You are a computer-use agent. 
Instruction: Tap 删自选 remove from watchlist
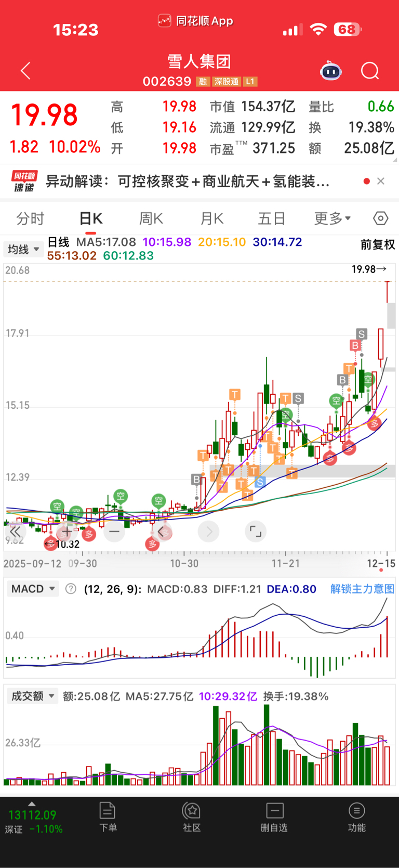tap(274, 817)
